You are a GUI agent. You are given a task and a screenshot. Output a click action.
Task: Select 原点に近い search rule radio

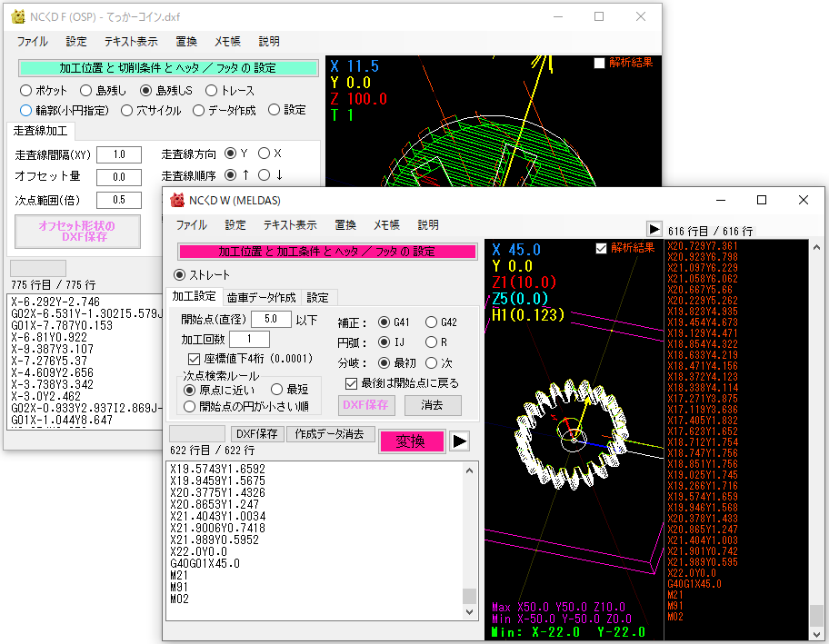point(189,390)
